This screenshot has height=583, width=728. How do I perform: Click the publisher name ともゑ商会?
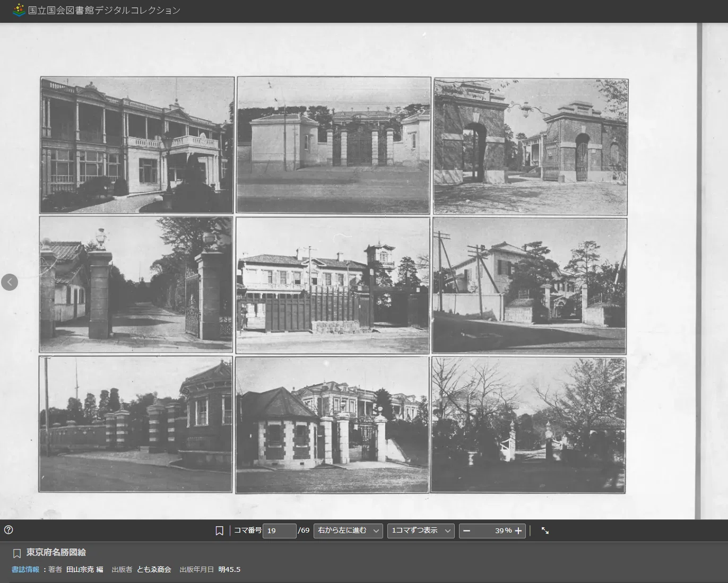coord(154,569)
